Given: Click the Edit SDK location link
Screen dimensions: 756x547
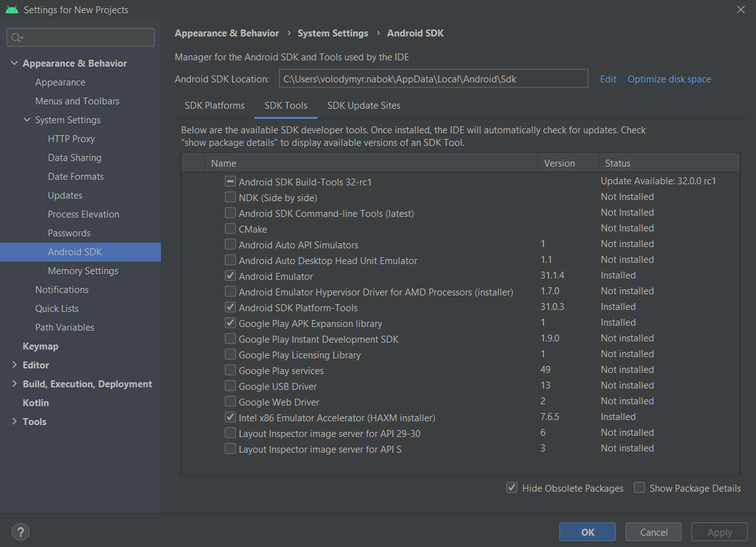Looking at the screenshot, I should pos(608,79).
